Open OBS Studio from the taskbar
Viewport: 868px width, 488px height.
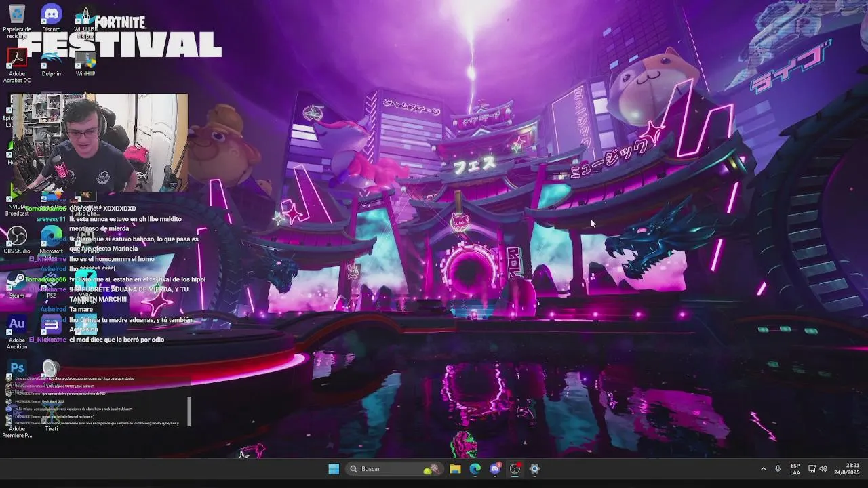pos(515,469)
